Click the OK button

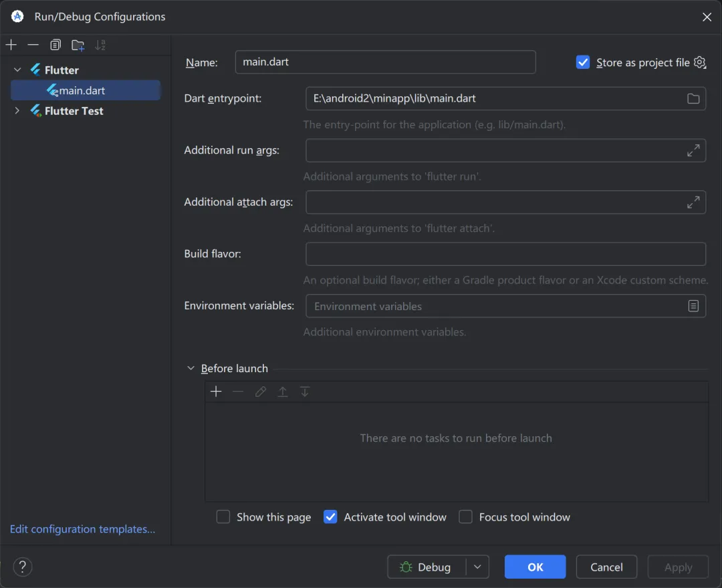click(x=535, y=567)
